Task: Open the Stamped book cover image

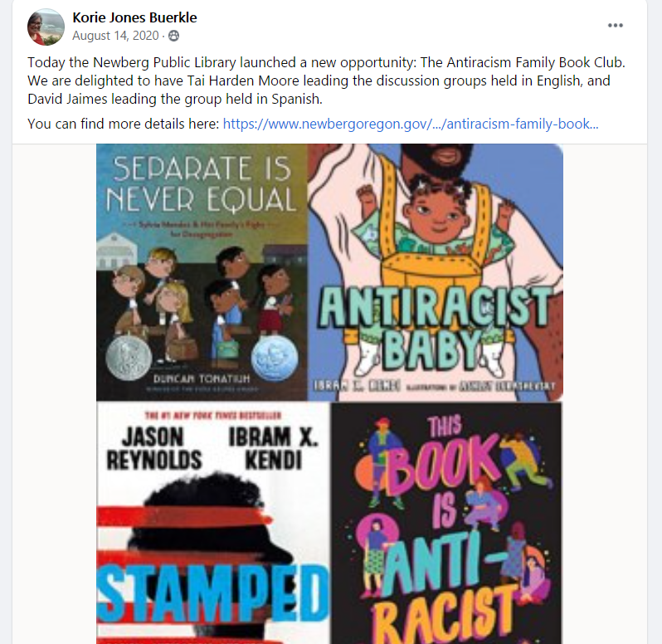Action: [x=213, y=523]
